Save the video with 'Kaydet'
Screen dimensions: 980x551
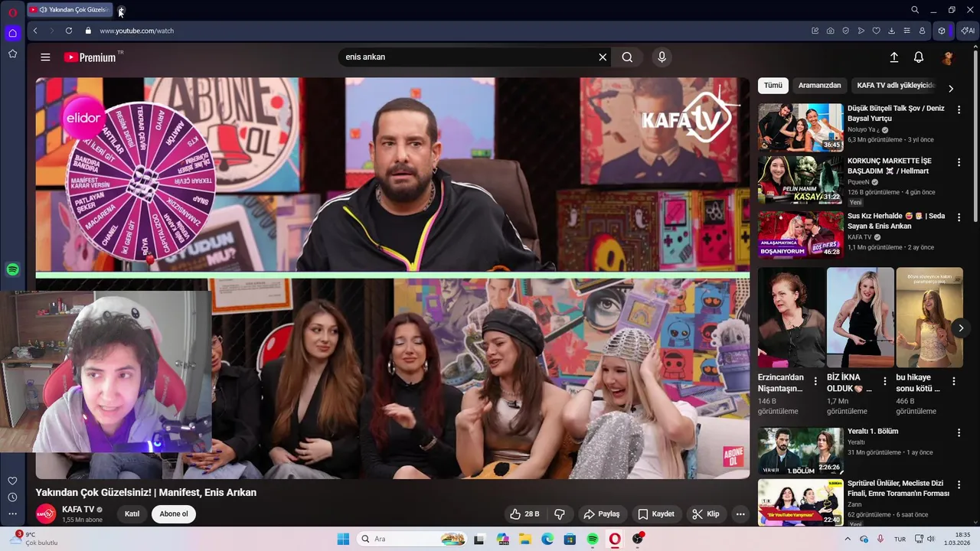click(656, 514)
